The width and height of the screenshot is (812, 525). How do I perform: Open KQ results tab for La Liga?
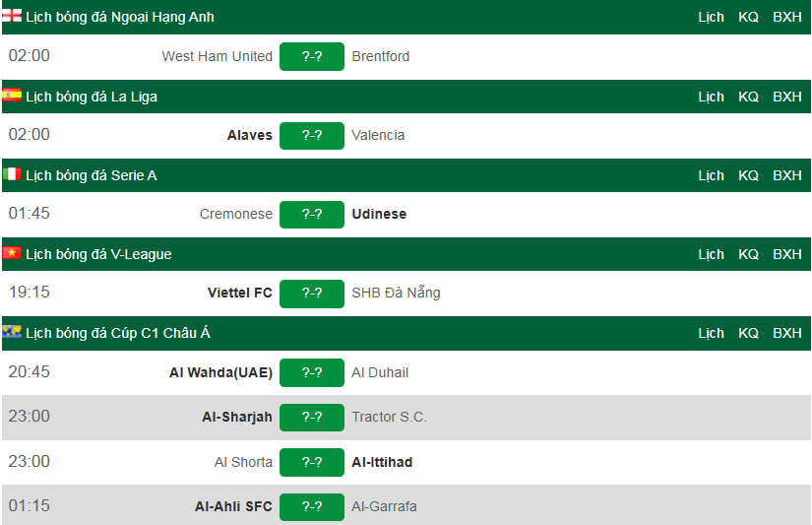pyautogui.click(x=749, y=97)
